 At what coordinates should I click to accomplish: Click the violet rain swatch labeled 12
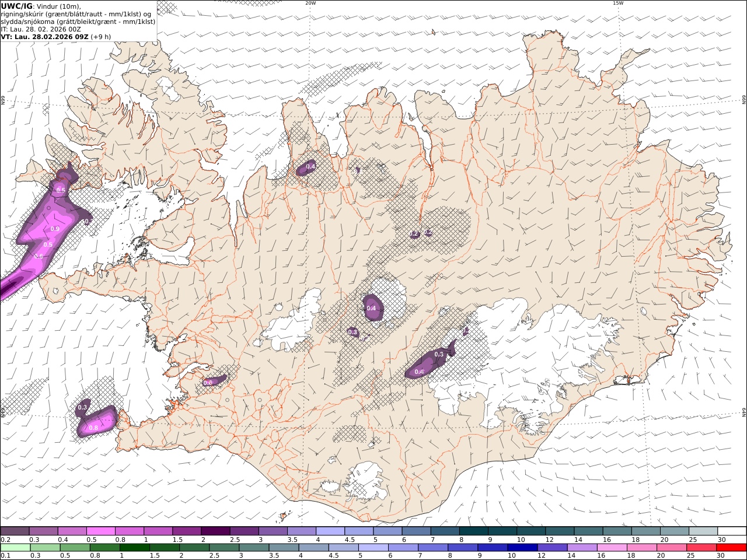pos(552,548)
